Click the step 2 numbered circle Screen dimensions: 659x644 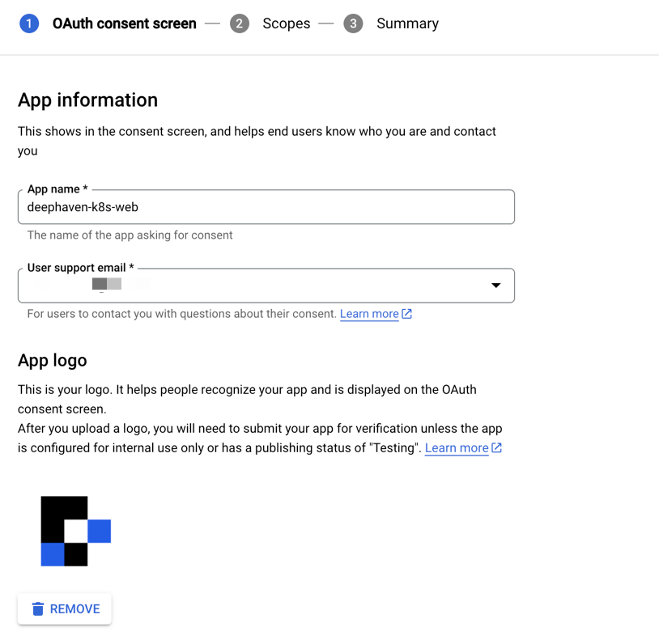click(x=239, y=23)
